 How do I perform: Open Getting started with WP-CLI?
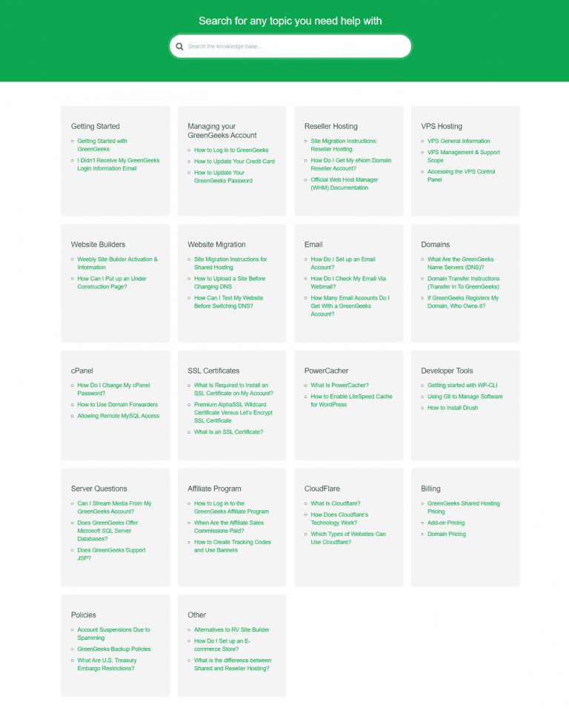(x=462, y=385)
